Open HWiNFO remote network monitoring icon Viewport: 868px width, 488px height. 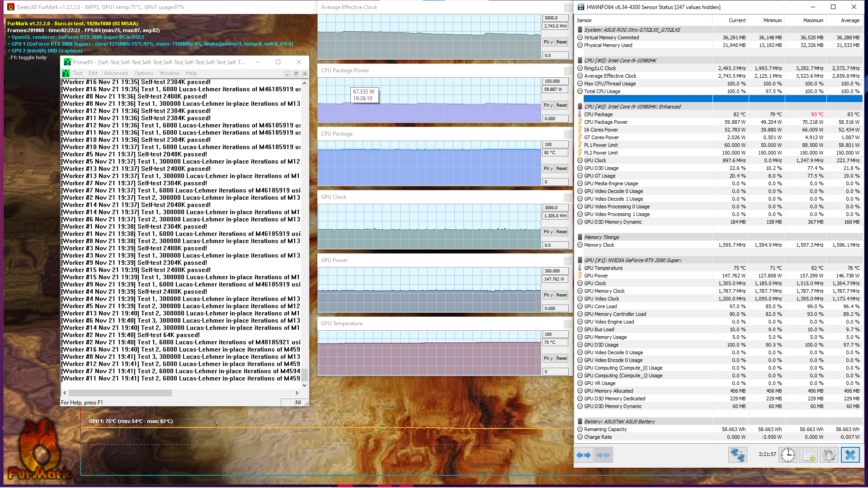pyautogui.click(x=737, y=455)
